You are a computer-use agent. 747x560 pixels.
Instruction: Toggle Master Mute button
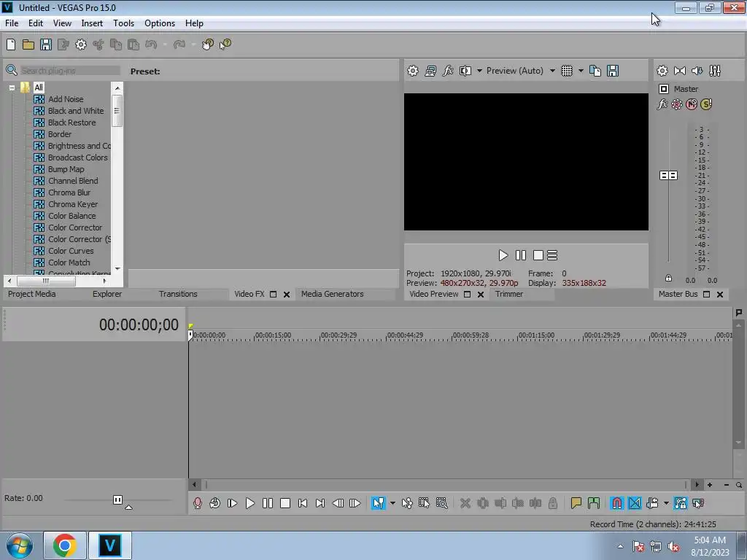[x=692, y=104]
